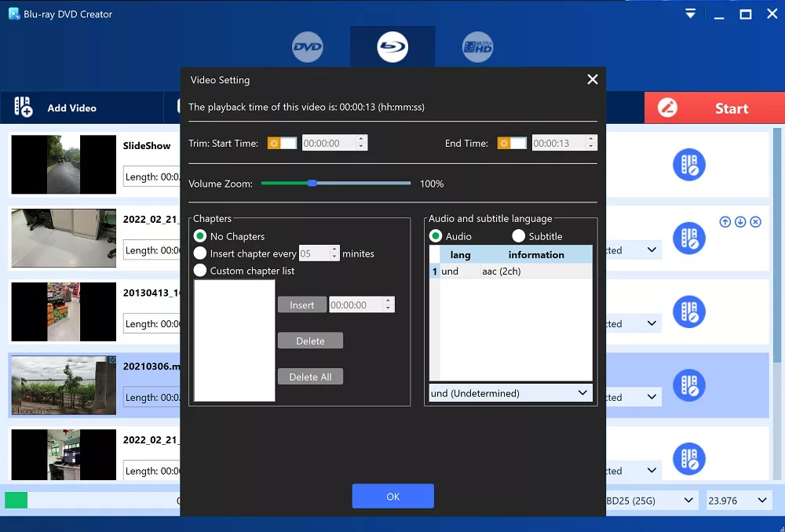Image resolution: width=785 pixels, height=532 pixels.
Task: Toggle the End Time switch
Action: coord(512,143)
